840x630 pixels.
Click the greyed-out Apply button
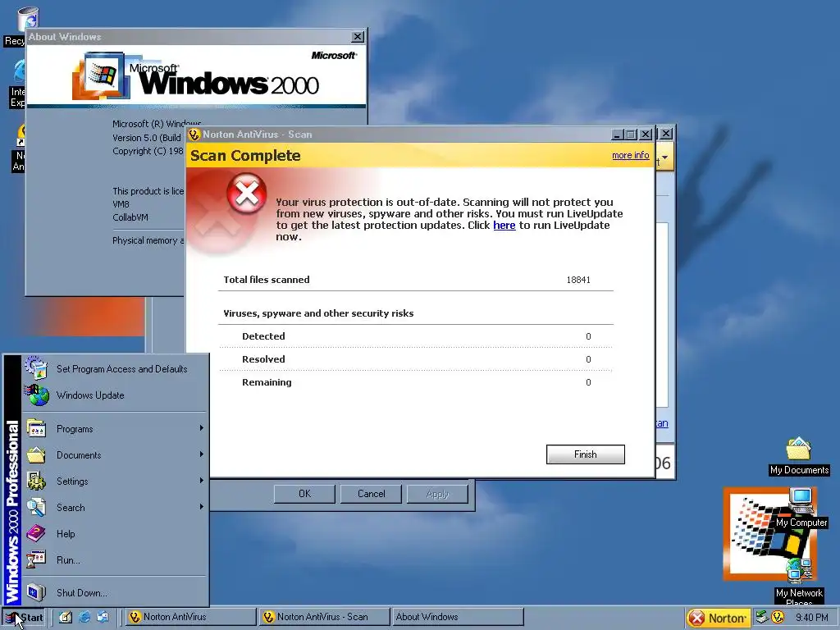click(437, 494)
